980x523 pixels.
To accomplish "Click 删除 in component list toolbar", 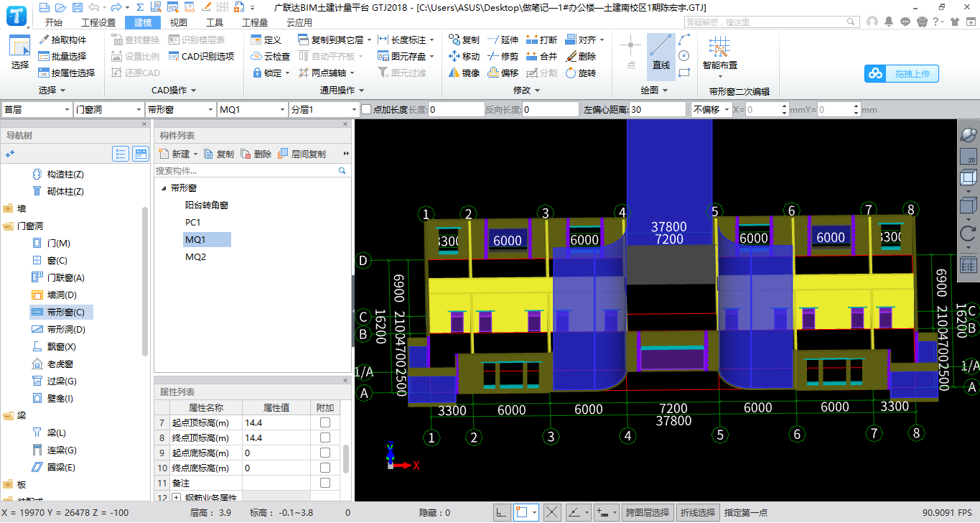I will tap(256, 154).
